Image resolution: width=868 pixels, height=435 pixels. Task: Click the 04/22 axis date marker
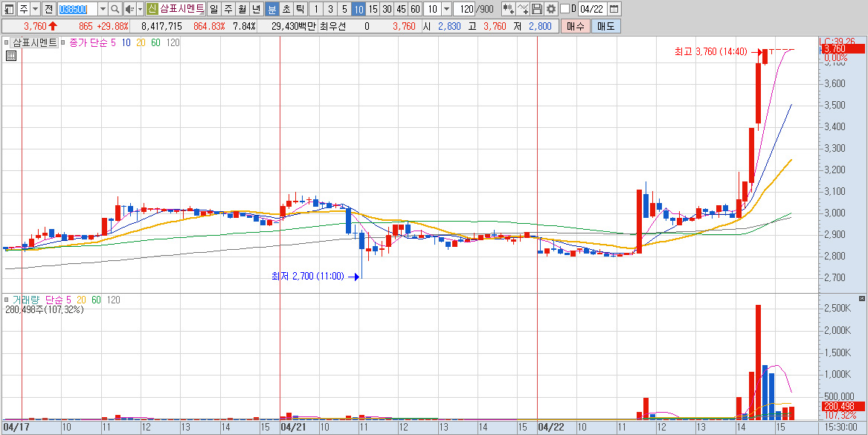tap(551, 428)
